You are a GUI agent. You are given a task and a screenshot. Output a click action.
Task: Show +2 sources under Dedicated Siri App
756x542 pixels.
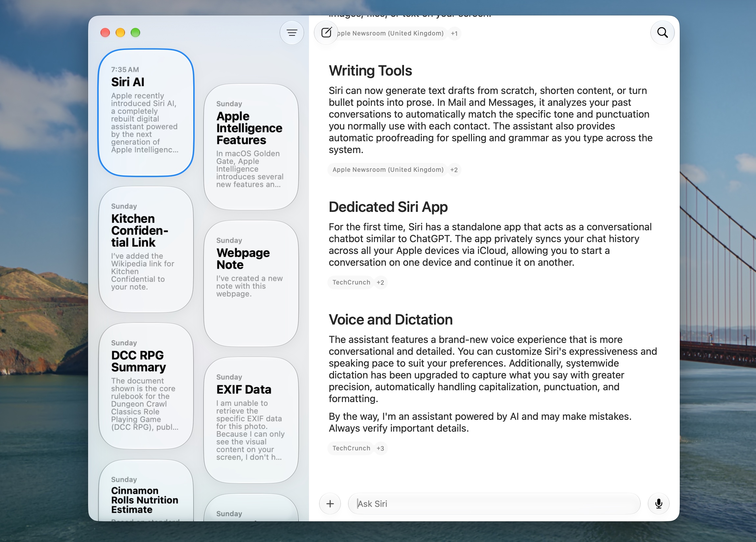coord(380,282)
